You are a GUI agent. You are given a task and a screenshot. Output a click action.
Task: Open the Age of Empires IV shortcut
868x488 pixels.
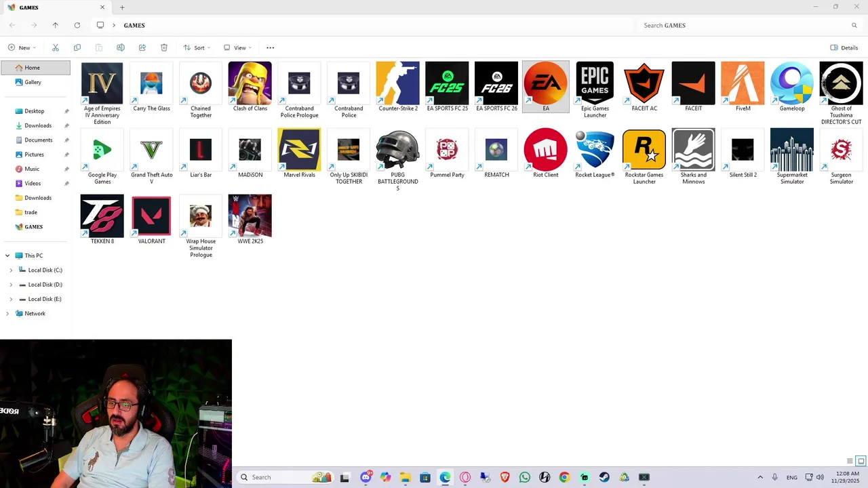coord(102,83)
